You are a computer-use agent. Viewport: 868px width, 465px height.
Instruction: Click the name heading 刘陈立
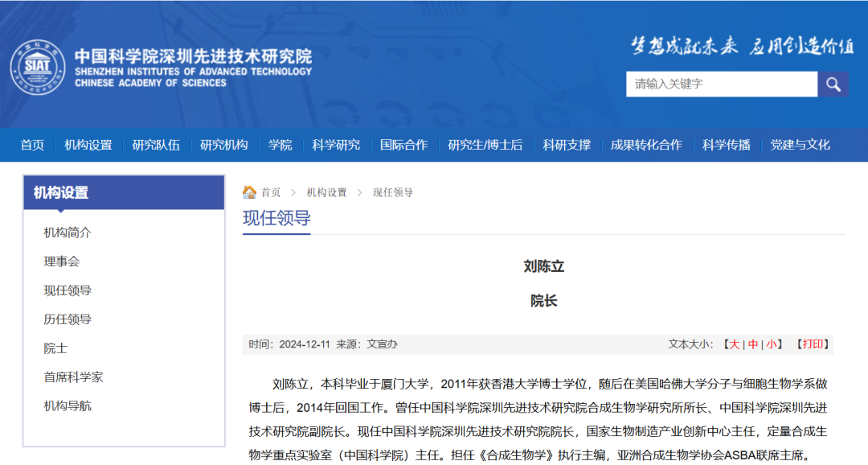(543, 266)
